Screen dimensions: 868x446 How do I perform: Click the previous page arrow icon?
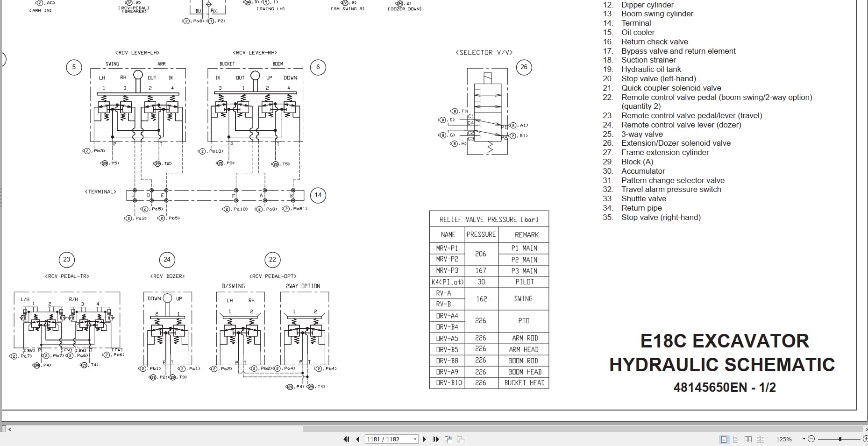point(358,439)
